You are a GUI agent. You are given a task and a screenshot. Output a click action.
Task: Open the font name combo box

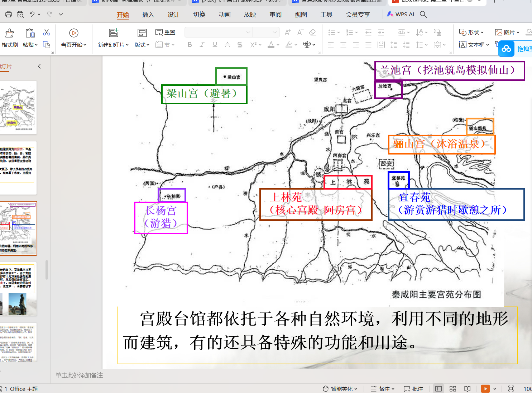click(x=218, y=33)
